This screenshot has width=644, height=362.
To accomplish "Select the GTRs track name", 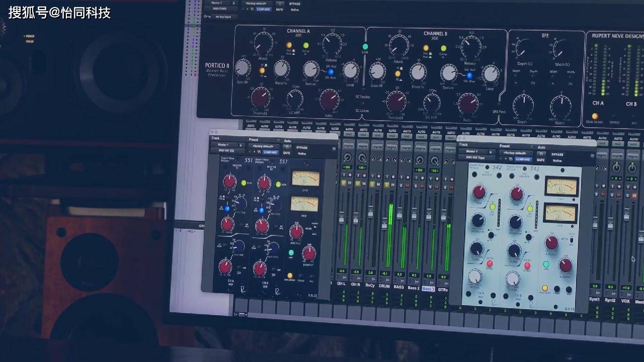I will coord(443,290).
